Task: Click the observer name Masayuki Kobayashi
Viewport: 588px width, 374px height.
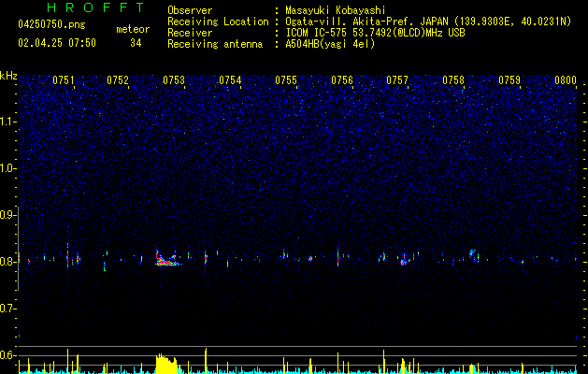Action: (x=336, y=10)
